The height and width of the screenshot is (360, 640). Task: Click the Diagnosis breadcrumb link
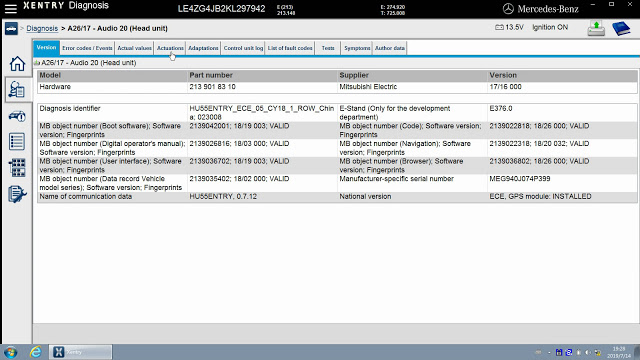[x=42, y=29]
